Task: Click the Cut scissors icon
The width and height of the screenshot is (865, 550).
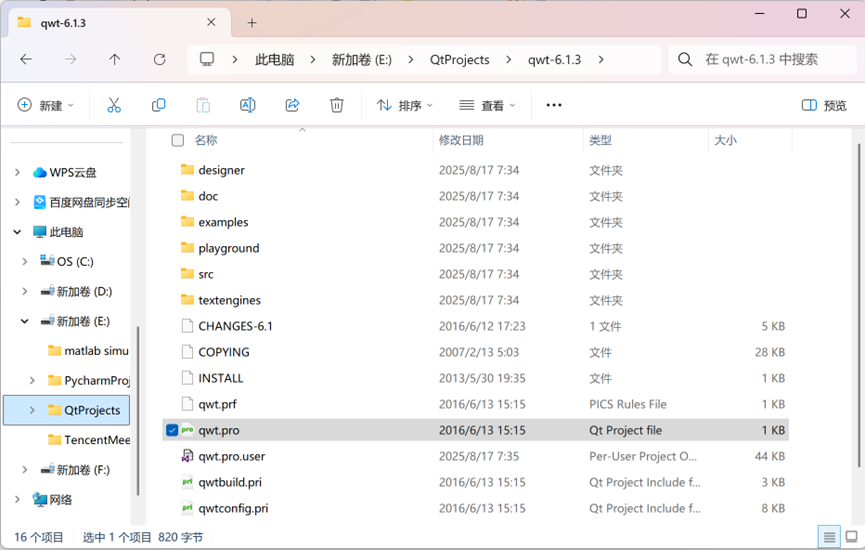Action: click(x=114, y=105)
